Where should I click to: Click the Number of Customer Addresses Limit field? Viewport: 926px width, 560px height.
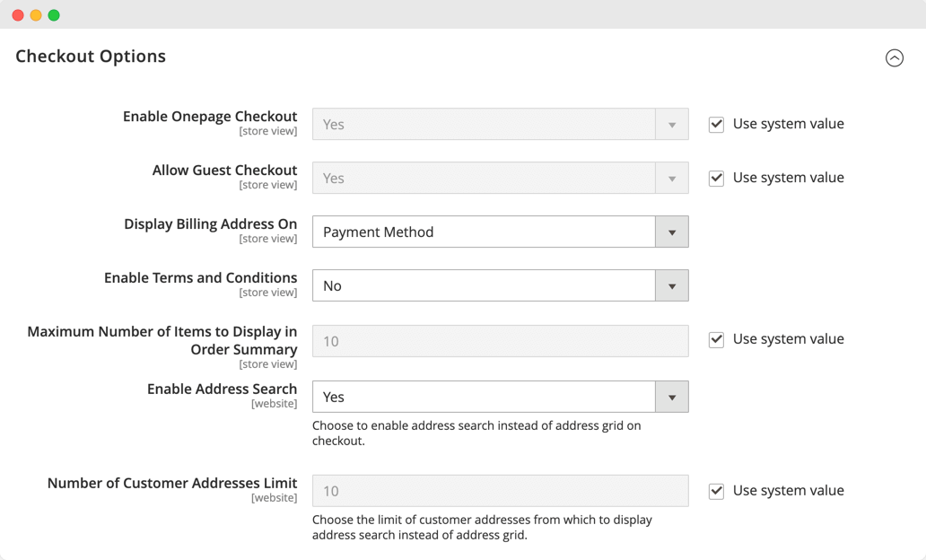coord(500,491)
